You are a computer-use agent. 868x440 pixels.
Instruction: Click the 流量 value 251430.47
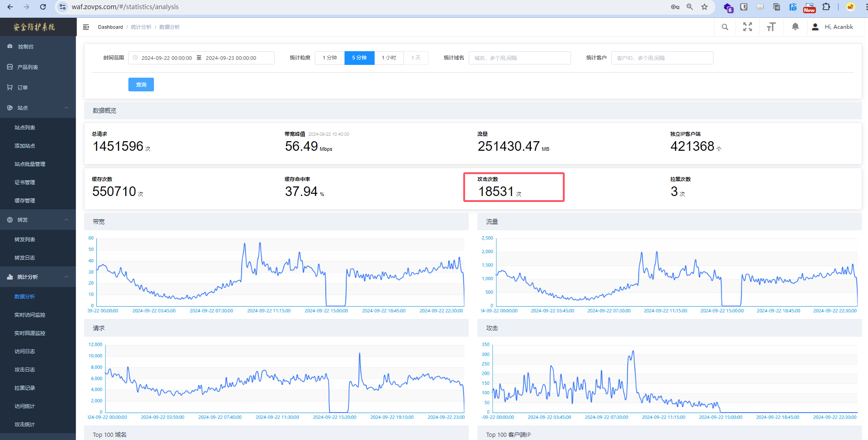[x=508, y=146]
